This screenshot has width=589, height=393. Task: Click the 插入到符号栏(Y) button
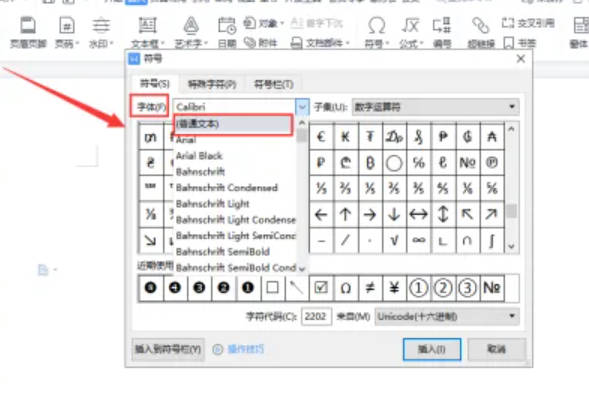click(x=168, y=349)
